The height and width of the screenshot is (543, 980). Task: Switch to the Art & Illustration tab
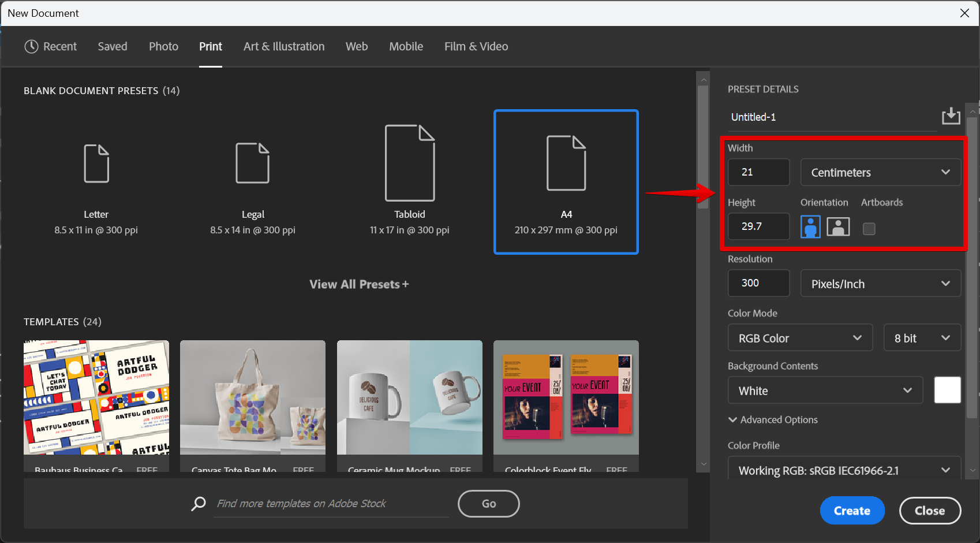click(x=284, y=46)
